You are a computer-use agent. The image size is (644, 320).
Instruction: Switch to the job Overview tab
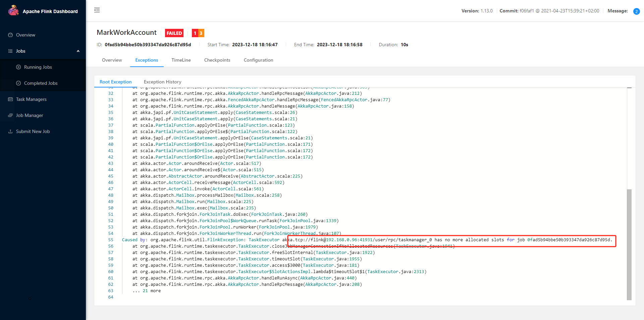tap(112, 60)
